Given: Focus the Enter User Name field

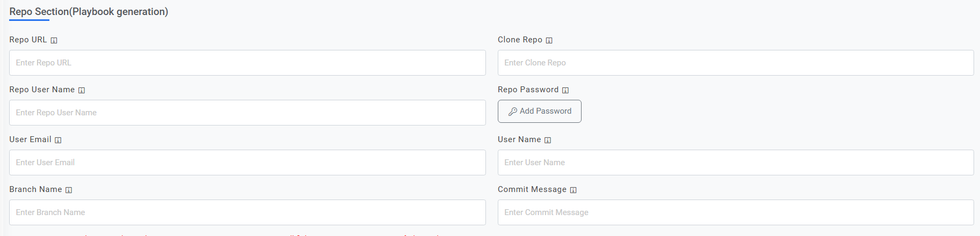Looking at the screenshot, I should pos(735,163).
